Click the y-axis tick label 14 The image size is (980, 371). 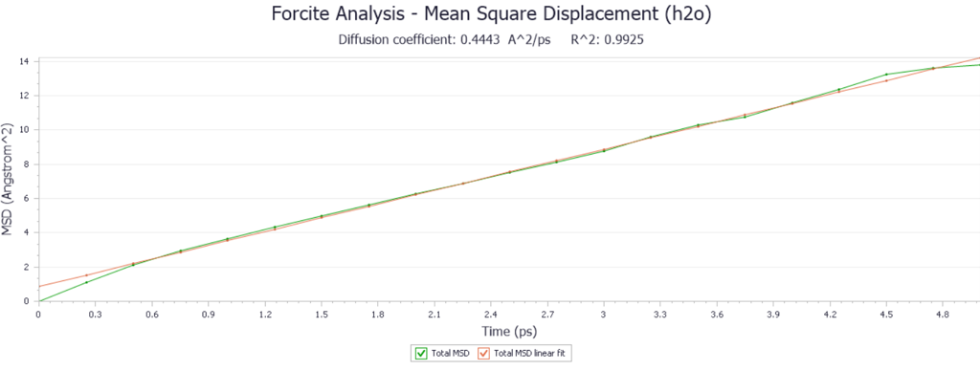click(25, 61)
